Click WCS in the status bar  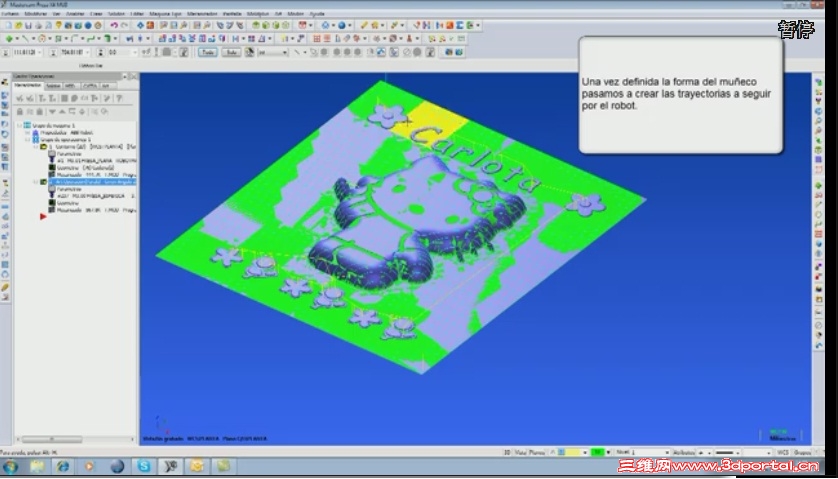click(783, 452)
